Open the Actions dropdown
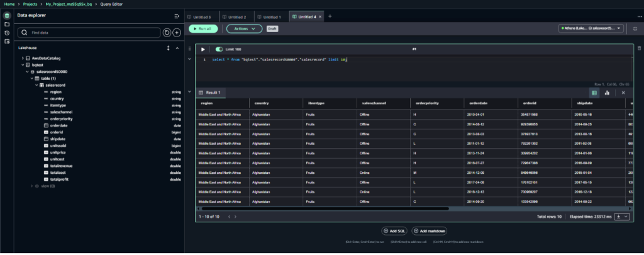 pyautogui.click(x=244, y=28)
